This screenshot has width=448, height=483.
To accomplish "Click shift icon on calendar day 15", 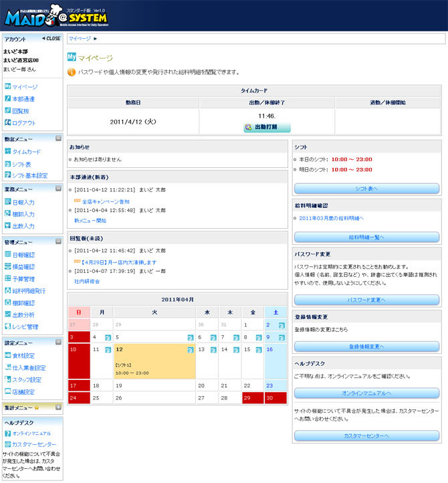I will tap(259, 350).
